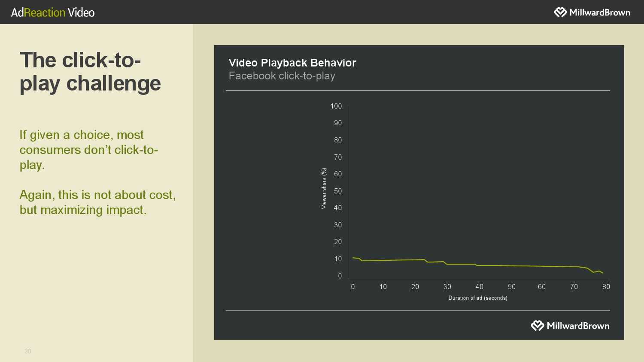Click the 'Again, this is not about cost' text
Screen dimensions: 644x362
point(97,202)
